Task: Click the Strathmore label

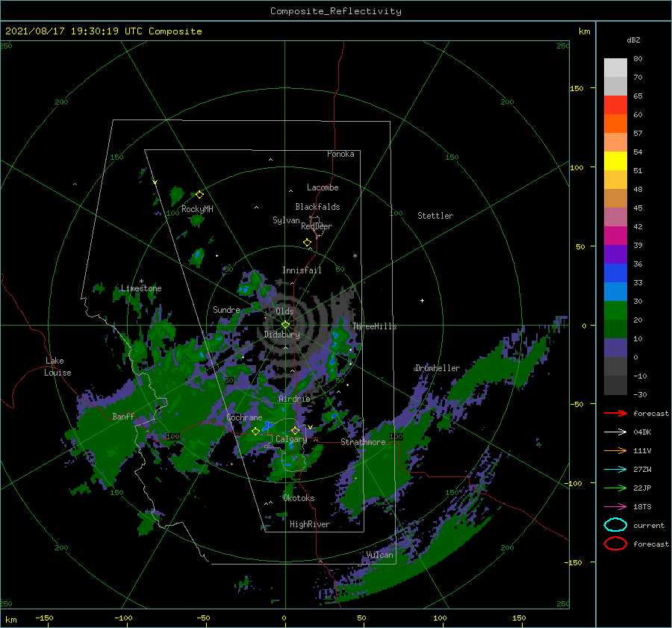Action: click(x=363, y=442)
